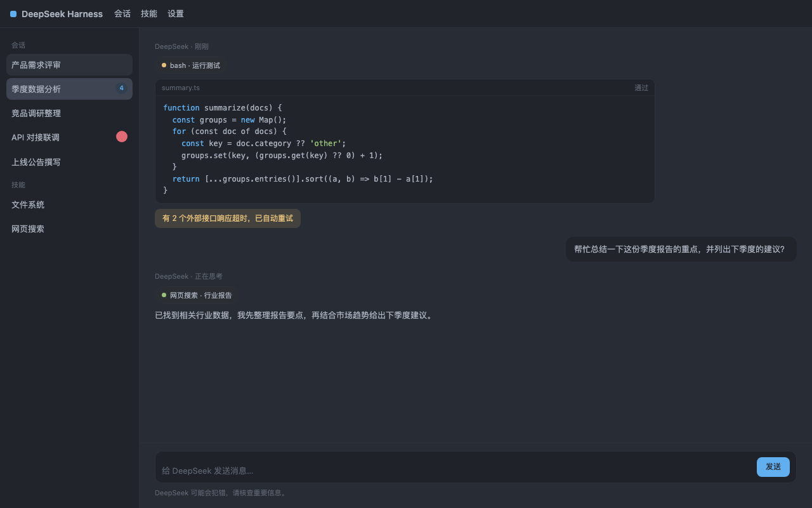Open the API 对接联调 conversation

69,137
